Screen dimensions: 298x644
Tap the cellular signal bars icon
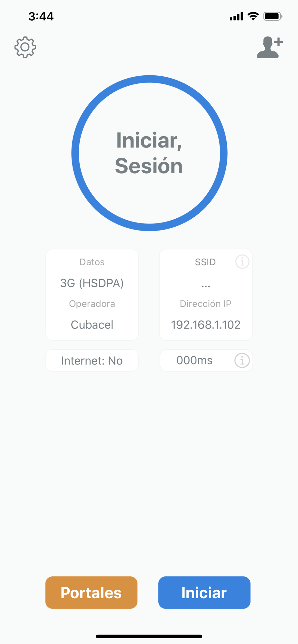(236, 16)
